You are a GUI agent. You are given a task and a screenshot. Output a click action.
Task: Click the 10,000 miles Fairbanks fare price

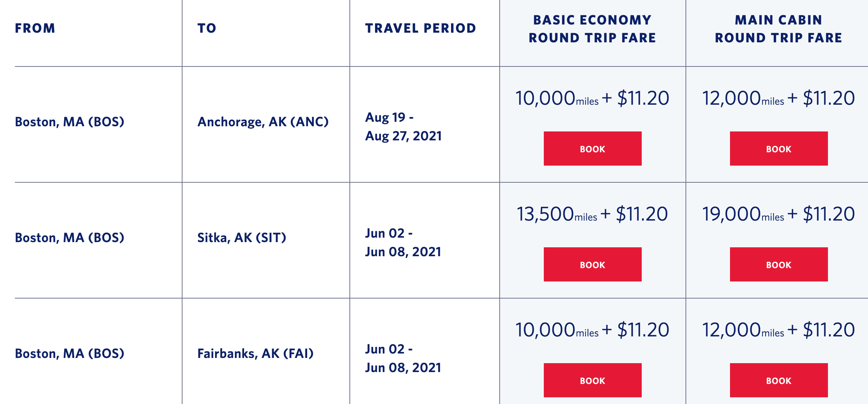click(592, 330)
